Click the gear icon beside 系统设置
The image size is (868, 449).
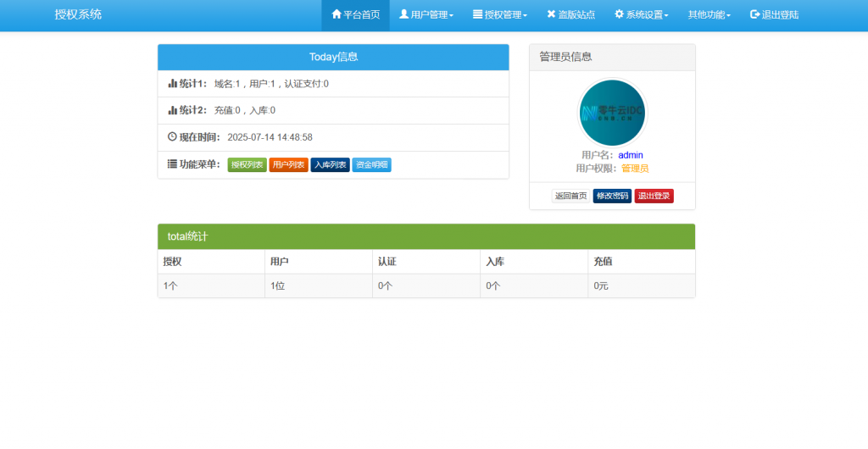pyautogui.click(x=619, y=14)
